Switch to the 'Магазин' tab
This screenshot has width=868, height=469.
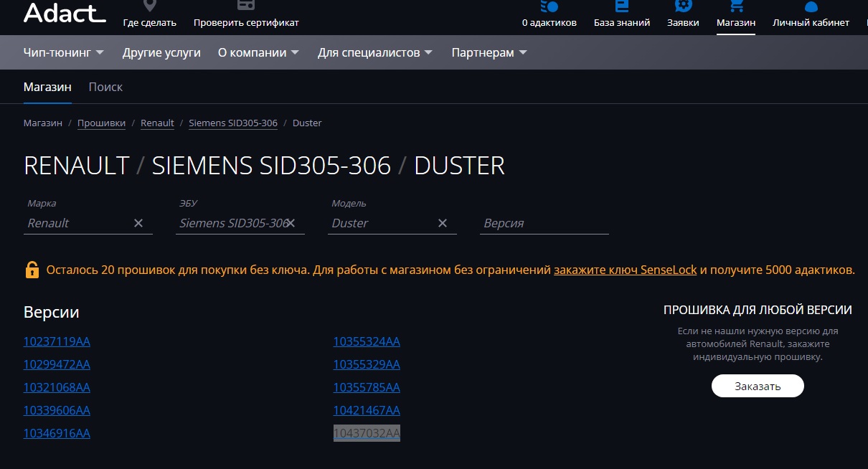pyautogui.click(x=47, y=87)
